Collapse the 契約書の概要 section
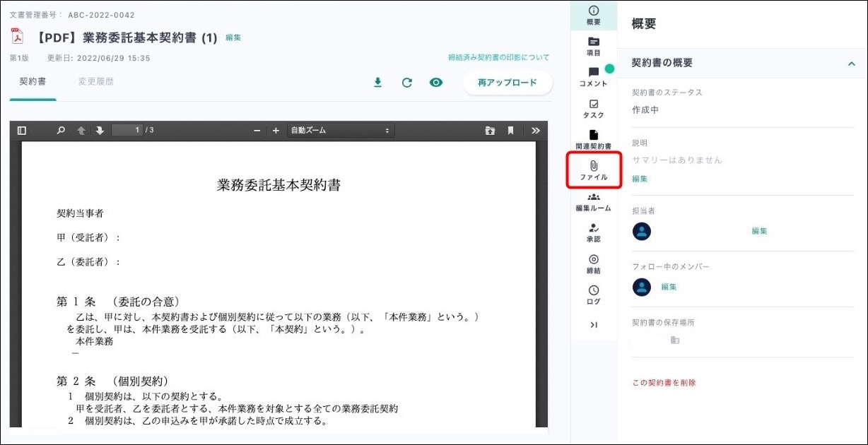The width and height of the screenshot is (868, 445). (851, 64)
